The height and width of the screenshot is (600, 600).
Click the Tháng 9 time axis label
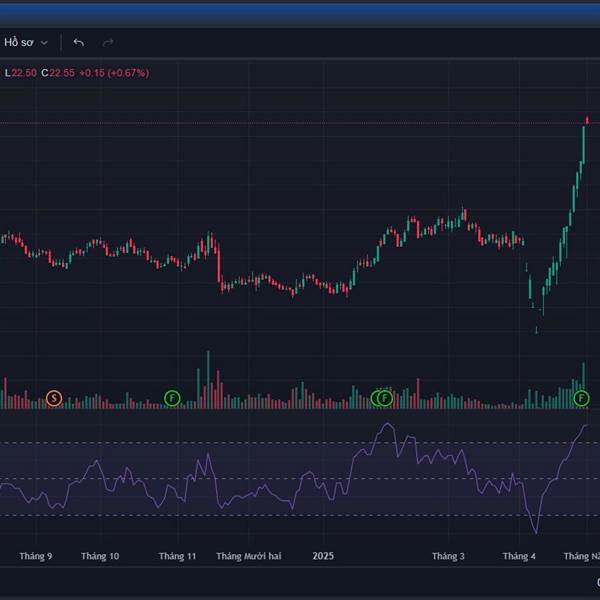36,556
